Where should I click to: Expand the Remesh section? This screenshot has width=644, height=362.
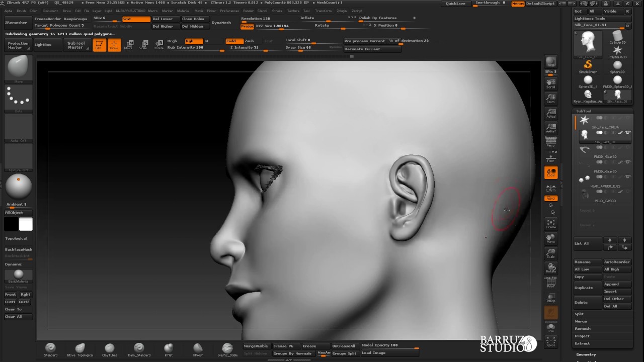[x=583, y=329]
